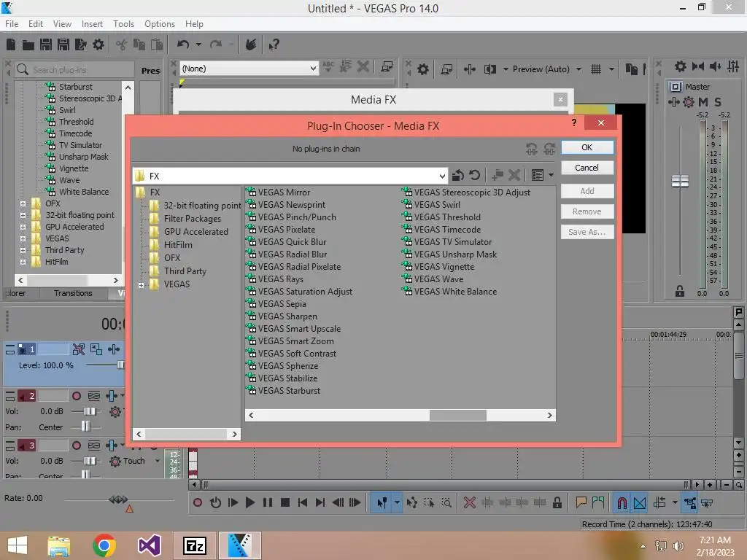Expand the VEGAS folder in chooser tree
Image resolution: width=747 pixels, height=560 pixels.
point(141,285)
